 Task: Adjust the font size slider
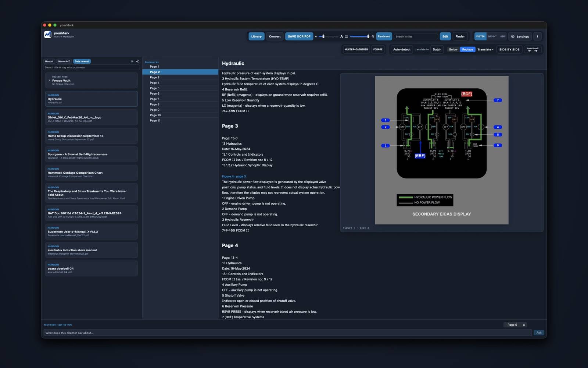[329, 36]
